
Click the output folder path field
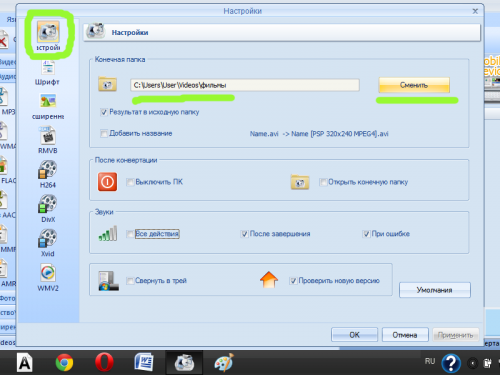[245, 85]
